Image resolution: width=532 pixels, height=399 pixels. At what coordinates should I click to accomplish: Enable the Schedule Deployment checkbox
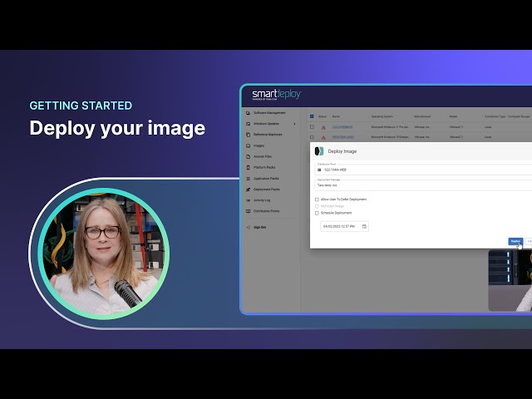(317, 213)
